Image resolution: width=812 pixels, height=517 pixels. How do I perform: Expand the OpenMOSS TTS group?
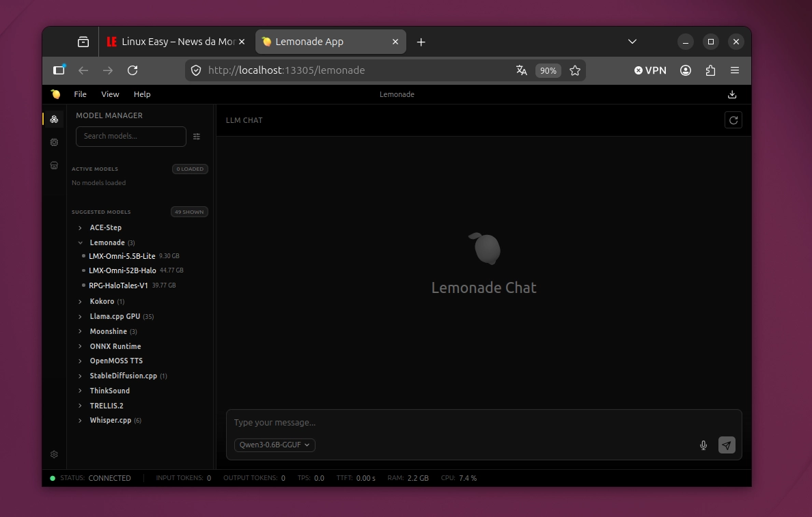[x=80, y=361]
